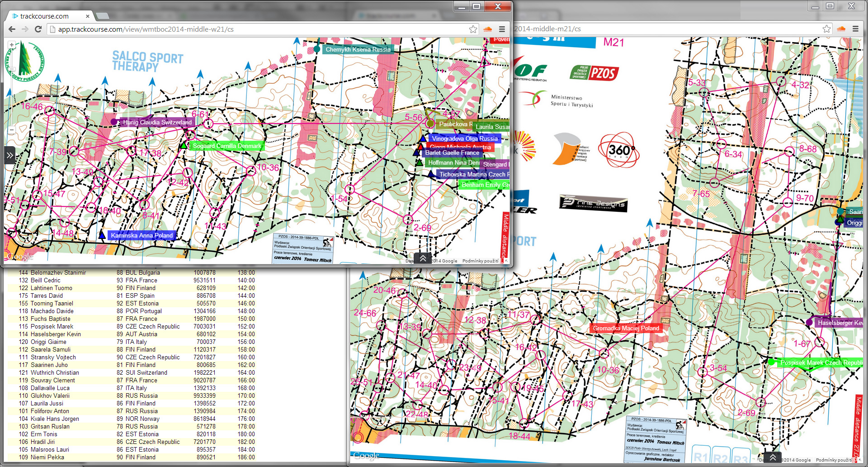Click the Origgi label in m21 map

854,223
